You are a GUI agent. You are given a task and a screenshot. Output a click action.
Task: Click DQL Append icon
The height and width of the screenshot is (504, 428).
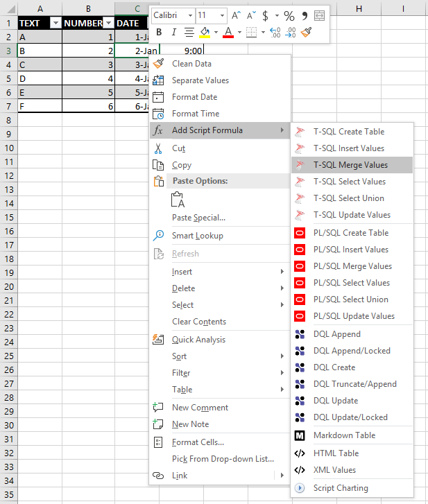(x=300, y=334)
